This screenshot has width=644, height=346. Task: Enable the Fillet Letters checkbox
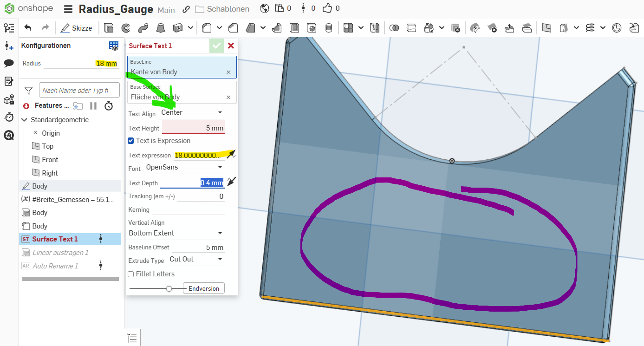click(x=131, y=274)
